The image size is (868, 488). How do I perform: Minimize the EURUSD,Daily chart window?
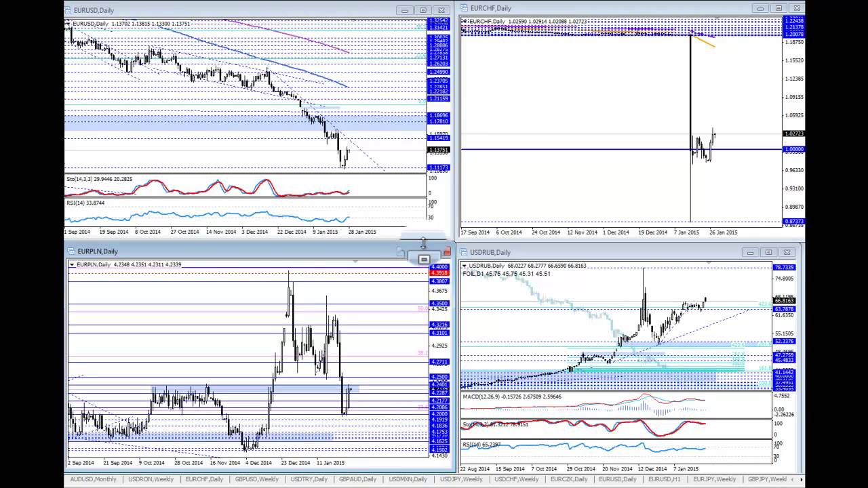405,10
